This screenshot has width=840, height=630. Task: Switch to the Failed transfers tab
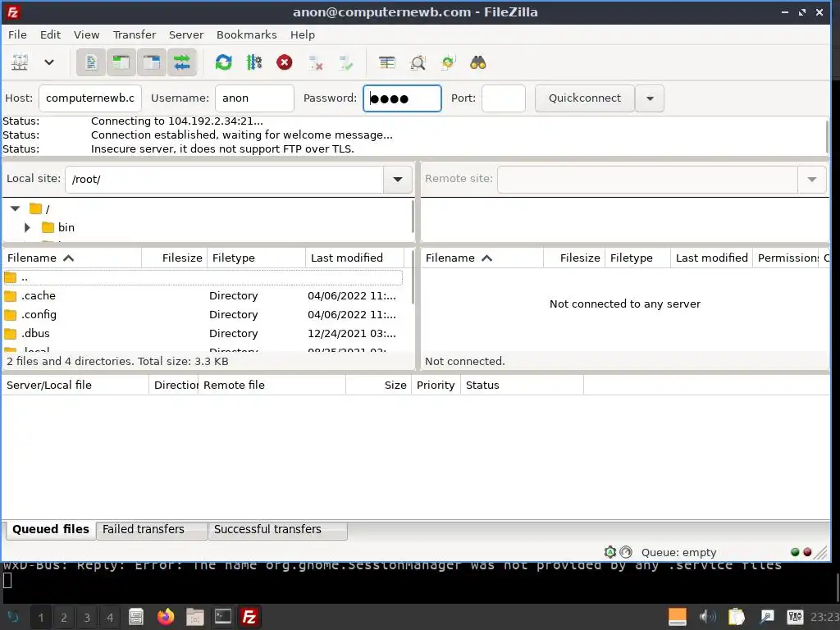point(152,529)
